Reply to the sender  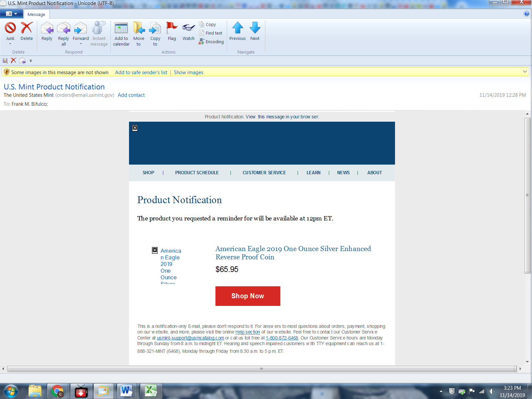tap(47, 31)
